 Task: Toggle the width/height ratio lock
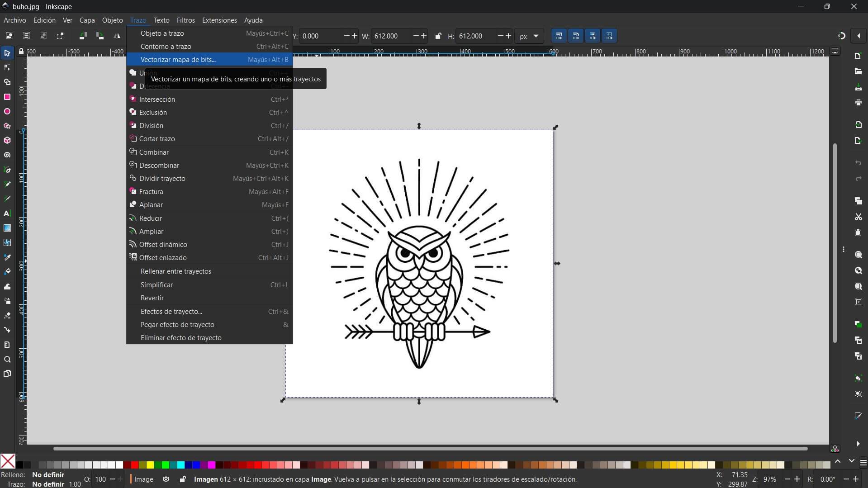coord(438,36)
